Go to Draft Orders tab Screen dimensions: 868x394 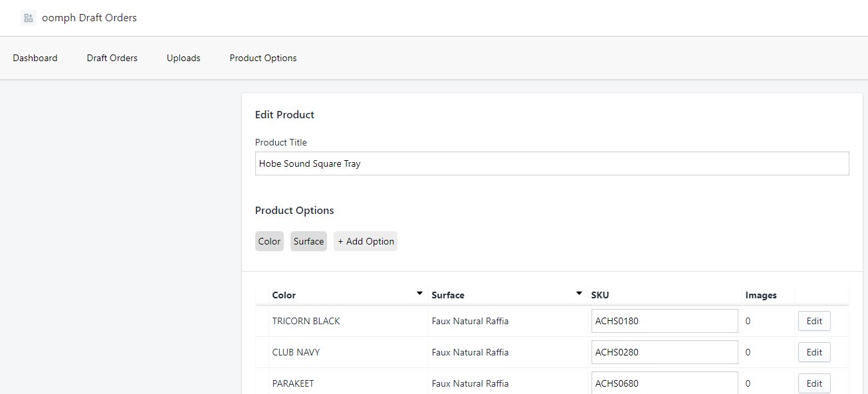112,58
